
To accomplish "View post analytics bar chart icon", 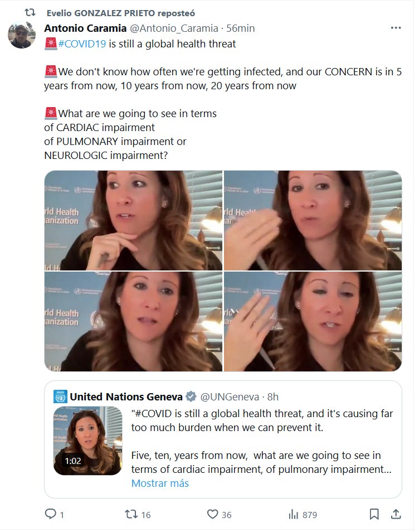I will [x=293, y=514].
